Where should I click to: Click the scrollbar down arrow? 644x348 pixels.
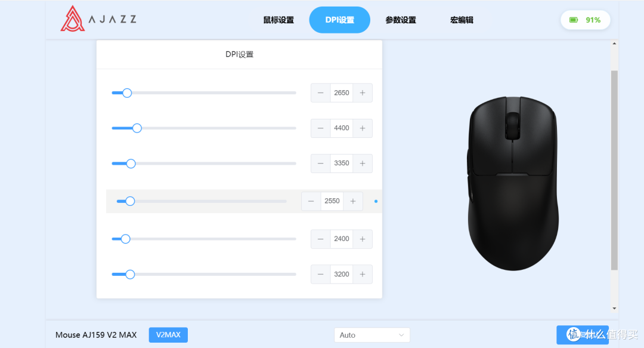(x=614, y=309)
